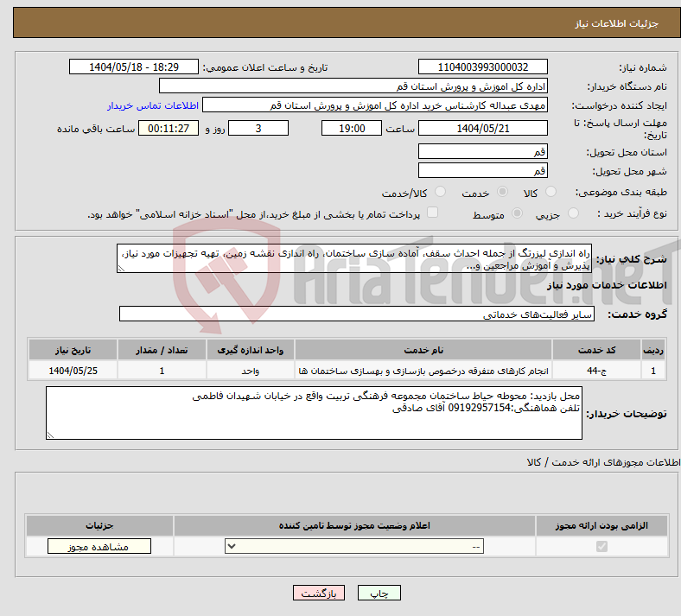Image resolution: width=681 pixels, height=616 pixels.
Task: Click the واحد اندازه گیری column header
Action: (250, 350)
